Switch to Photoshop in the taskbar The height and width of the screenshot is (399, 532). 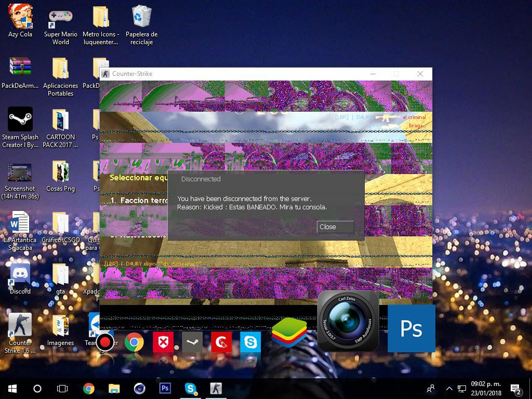[x=165, y=389]
